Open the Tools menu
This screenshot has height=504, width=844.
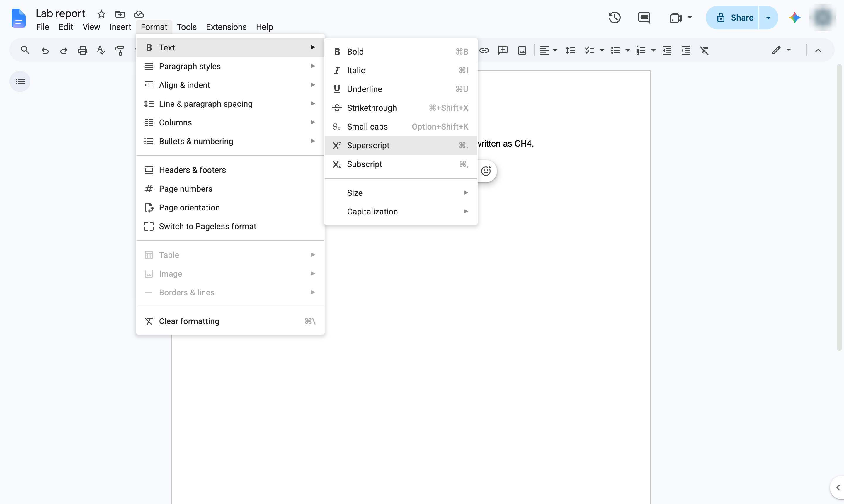(186, 27)
